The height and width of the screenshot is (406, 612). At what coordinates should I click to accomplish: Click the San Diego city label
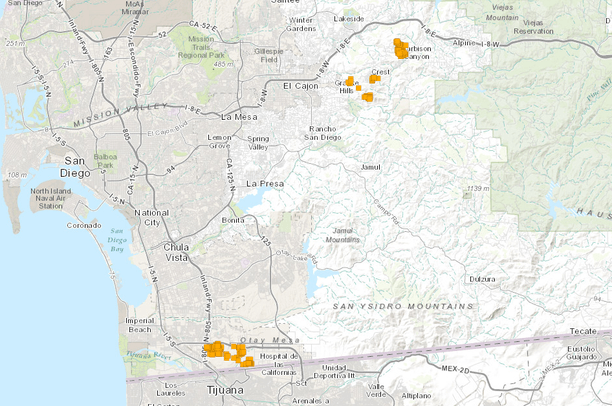[x=75, y=167]
